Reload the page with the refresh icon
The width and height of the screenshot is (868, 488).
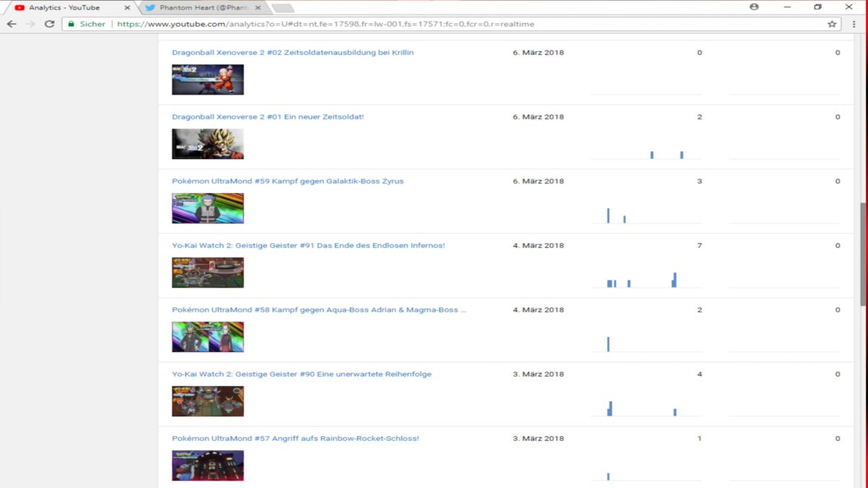tap(49, 24)
